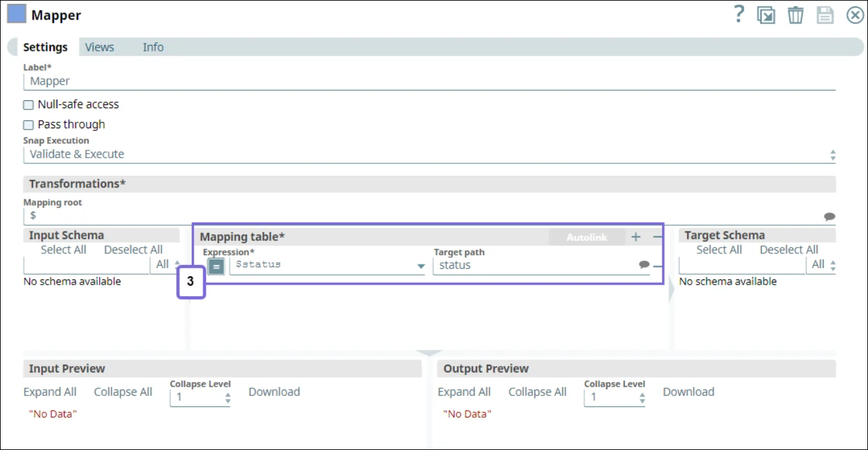Click the trash icon to delete snap
This screenshot has height=450, width=868.
click(796, 15)
